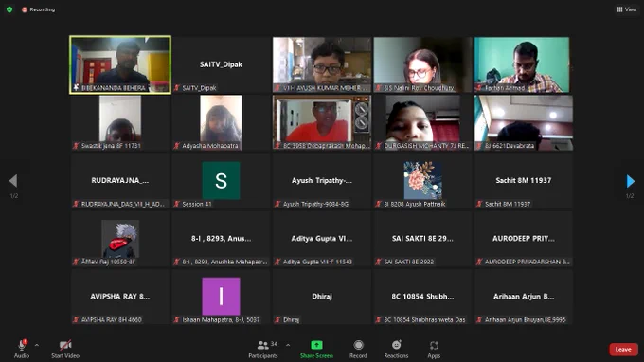Select 8C 10854 Shubhrashweta Das tile

[x=422, y=297]
